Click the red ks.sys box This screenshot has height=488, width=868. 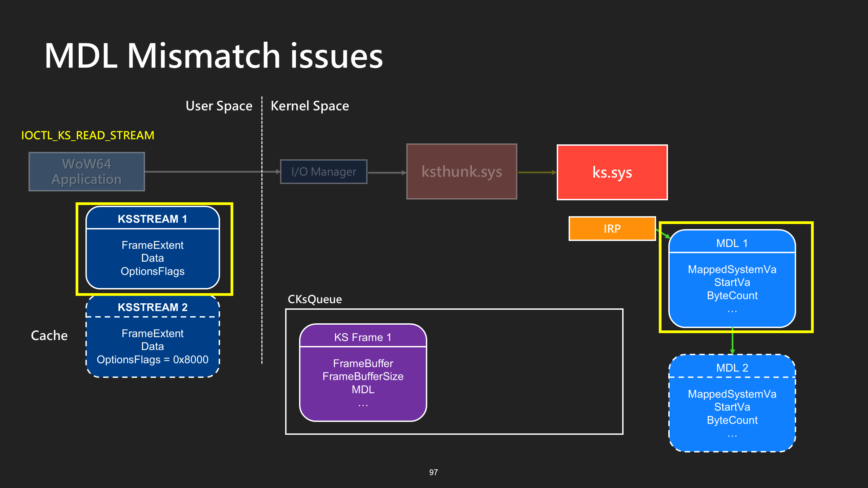612,172
